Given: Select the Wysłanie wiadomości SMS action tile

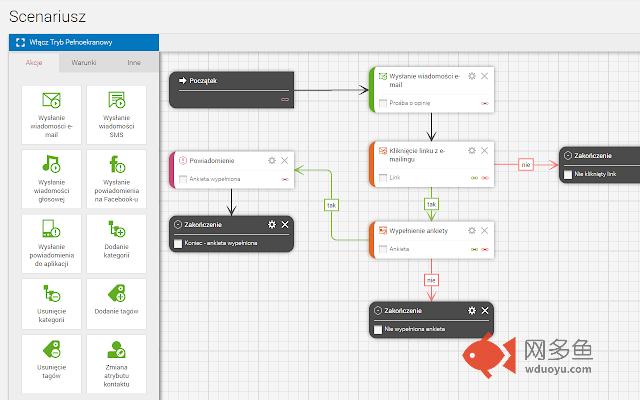Looking at the screenshot, I should click(116, 115).
